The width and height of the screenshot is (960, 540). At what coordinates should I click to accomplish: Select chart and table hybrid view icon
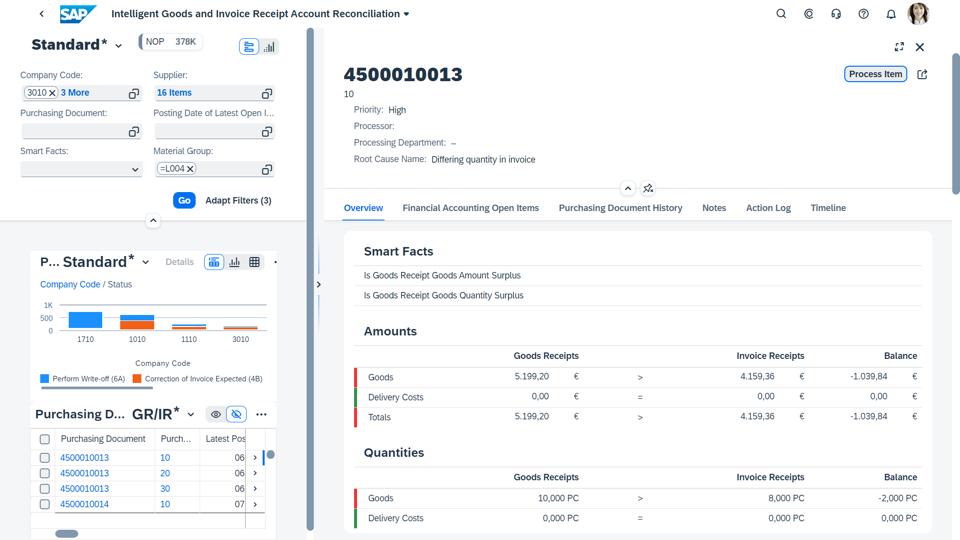[214, 262]
